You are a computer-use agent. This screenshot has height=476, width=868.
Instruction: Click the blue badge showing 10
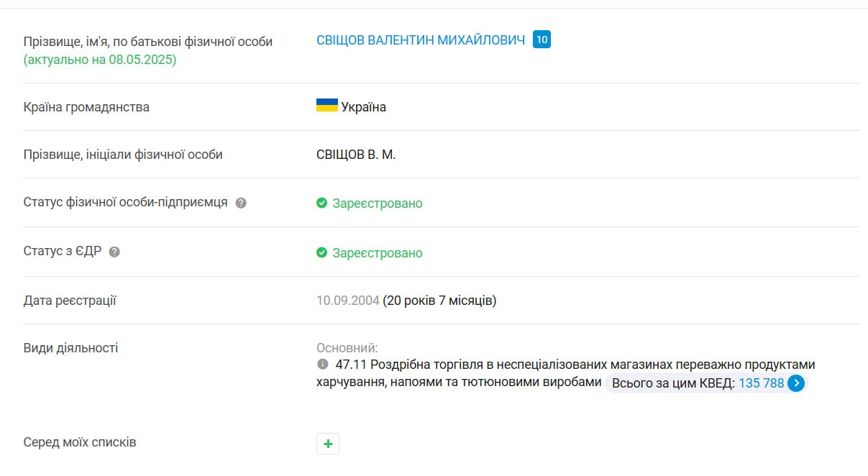click(x=542, y=40)
